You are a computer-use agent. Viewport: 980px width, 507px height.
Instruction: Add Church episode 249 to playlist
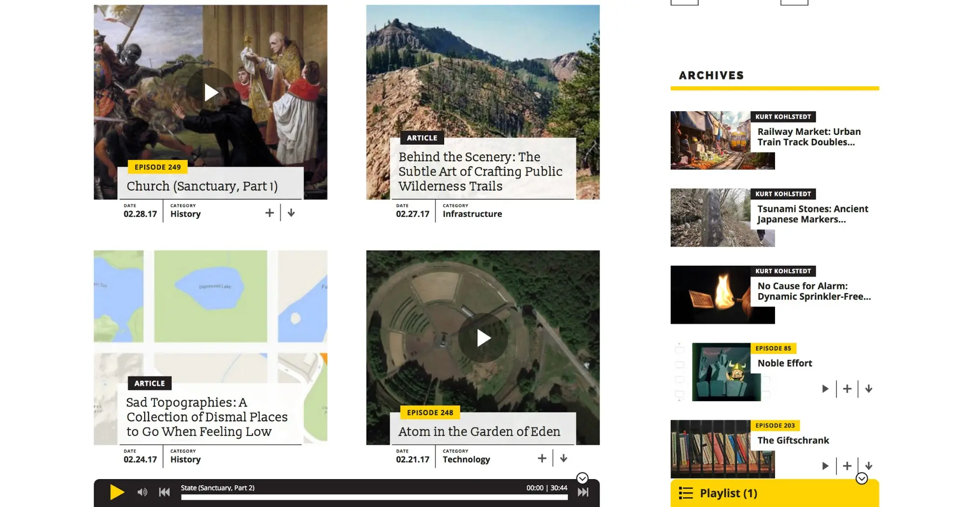(269, 213)
